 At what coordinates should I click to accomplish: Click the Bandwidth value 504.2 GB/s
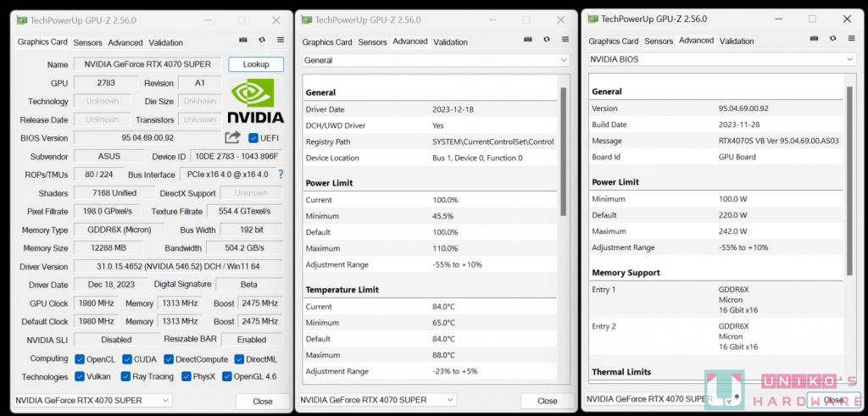[x=244, y=248]
